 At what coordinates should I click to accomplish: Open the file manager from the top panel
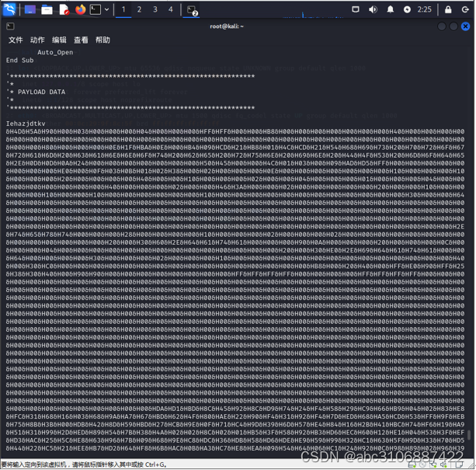pyautogui.click(x=47, y=10)
